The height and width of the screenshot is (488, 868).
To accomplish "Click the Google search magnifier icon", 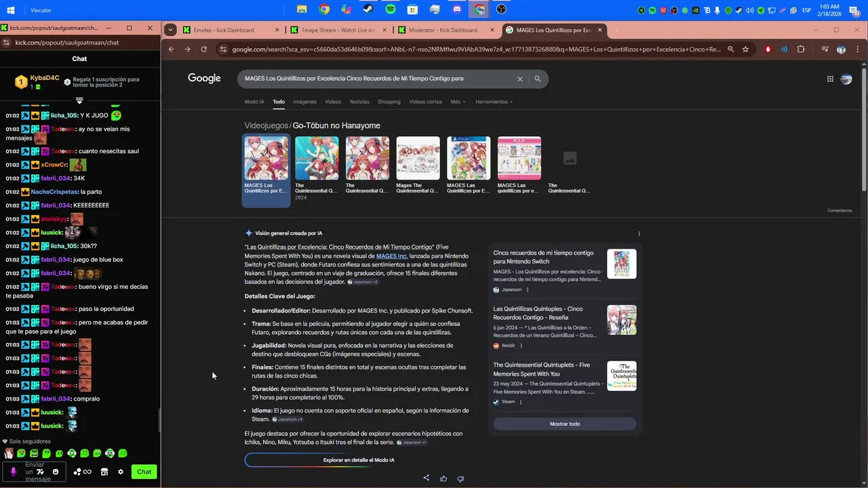I will tap(537, 79).
